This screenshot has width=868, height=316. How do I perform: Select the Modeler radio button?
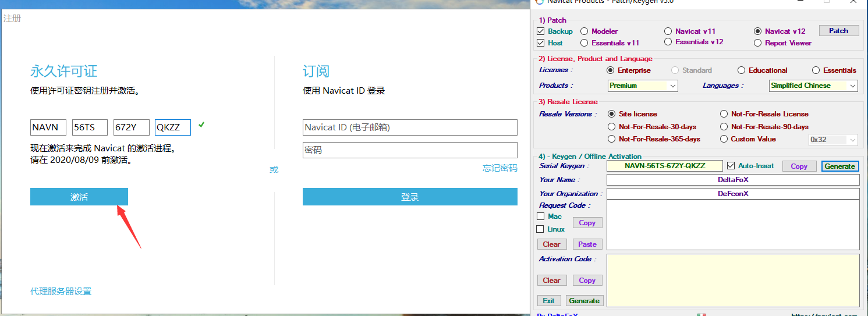point(584,31)
